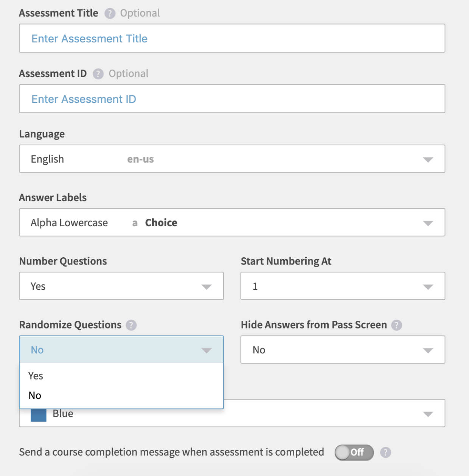Screen dimensions: 469x476
Task: Open help icon beside Assessment Title
Action: (110, 14)
